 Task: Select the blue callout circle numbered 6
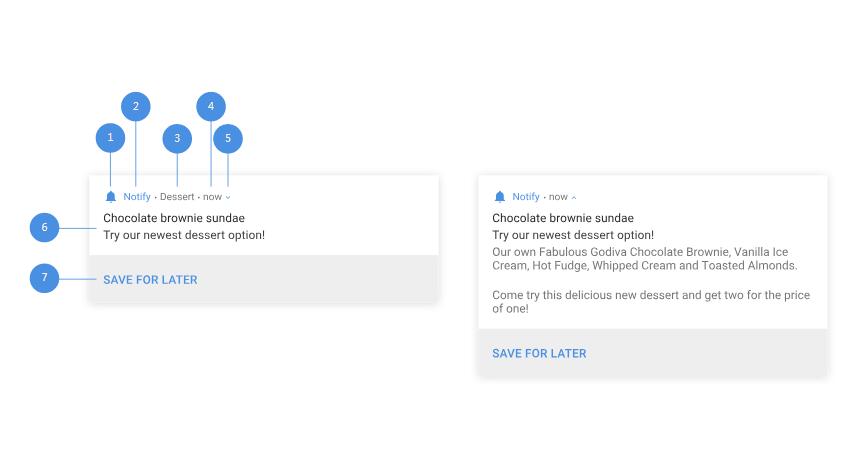pos(44,227)
